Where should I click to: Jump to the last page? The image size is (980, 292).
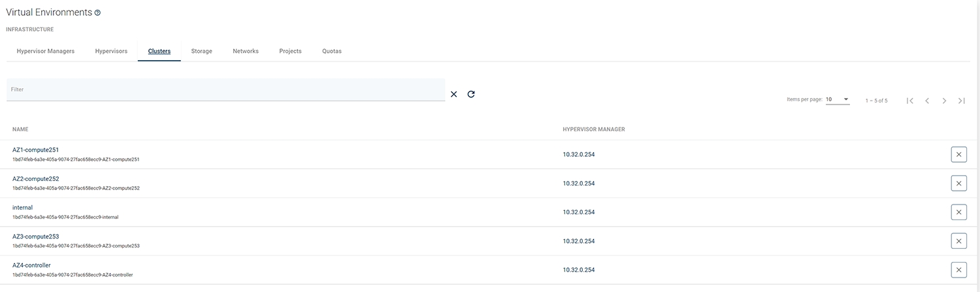[961, 101]
